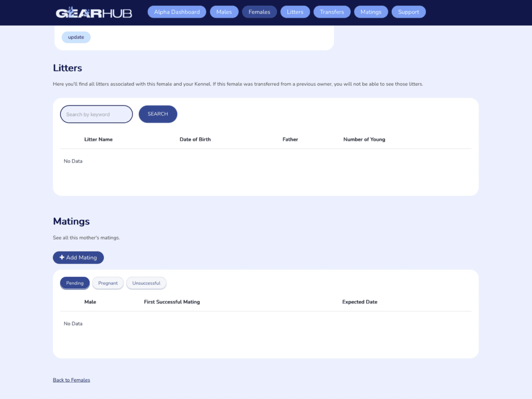
Task: Navigate to the Litters nav item
Action: coord(295,12)
